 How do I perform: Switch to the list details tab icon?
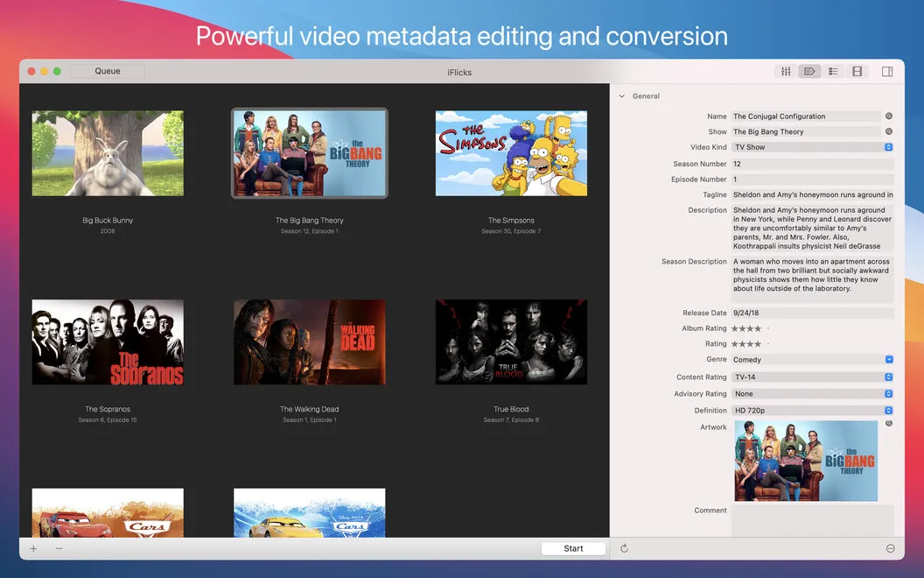point(833,71)
